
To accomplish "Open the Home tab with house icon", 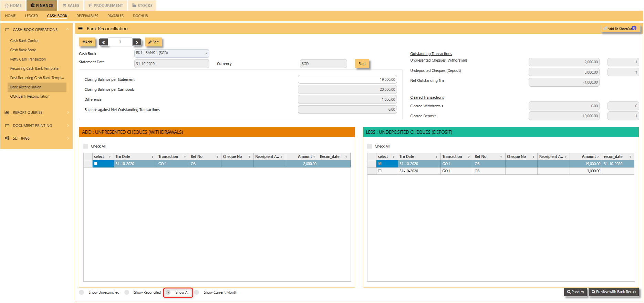I will point(13,6).
